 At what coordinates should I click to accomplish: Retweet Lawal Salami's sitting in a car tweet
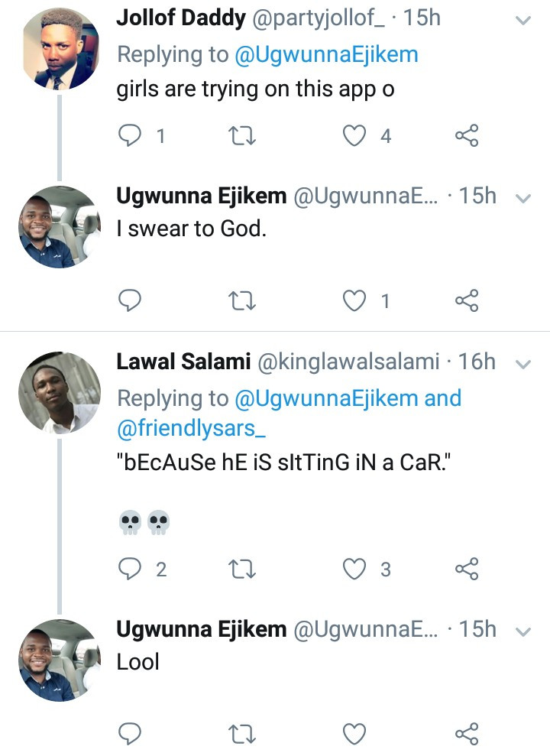click(x=241, y=569)
